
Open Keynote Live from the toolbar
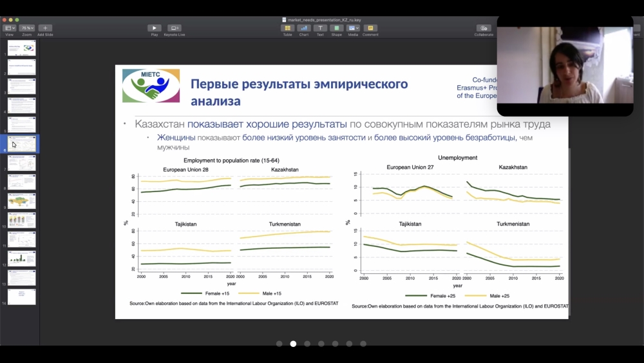click(174, 28)
